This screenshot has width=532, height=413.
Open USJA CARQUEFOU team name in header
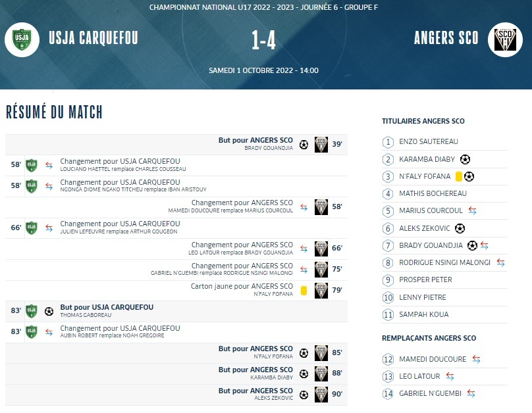(x=93, y=38)
